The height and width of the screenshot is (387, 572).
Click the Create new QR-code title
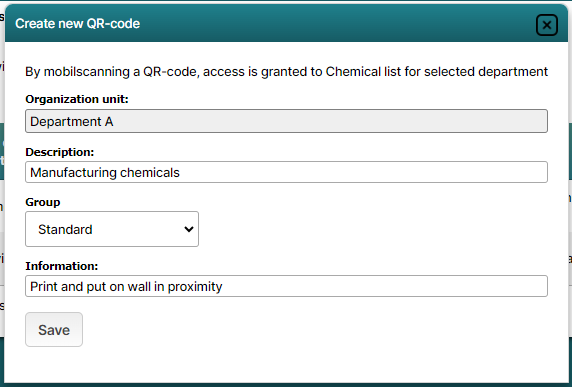coord(78,24)
